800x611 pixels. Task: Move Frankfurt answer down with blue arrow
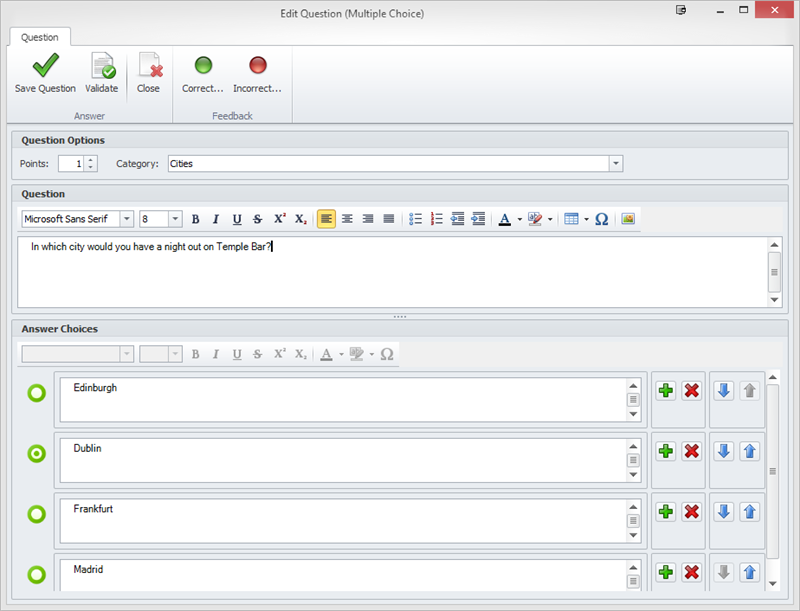click(x=723, y=512)
